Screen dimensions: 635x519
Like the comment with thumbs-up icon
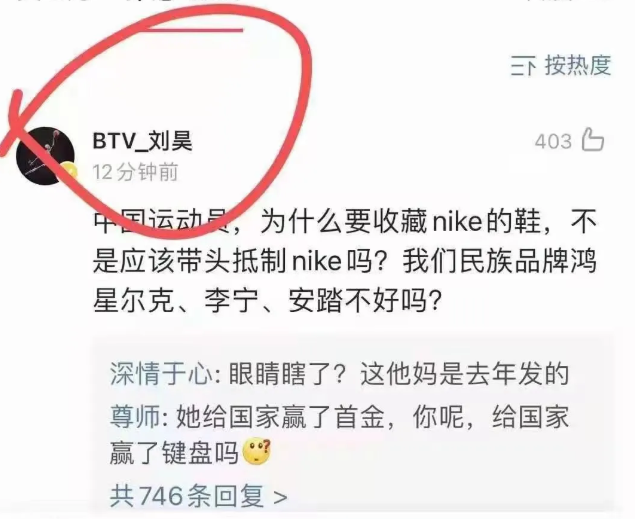tap(593, 140)
